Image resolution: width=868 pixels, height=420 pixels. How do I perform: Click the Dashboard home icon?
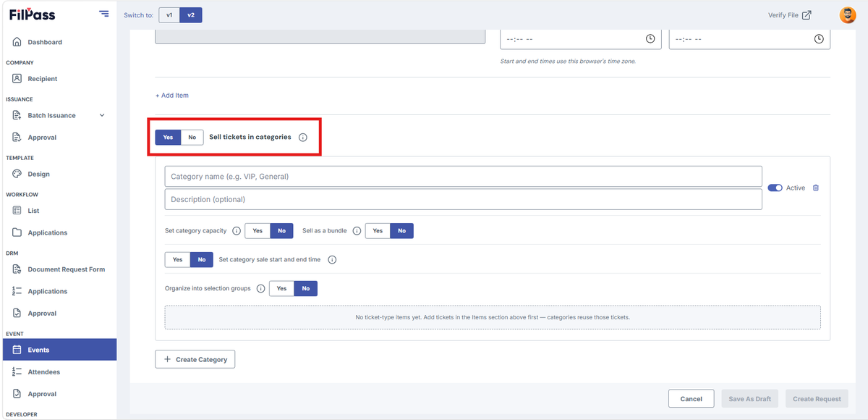coord(17,42)
